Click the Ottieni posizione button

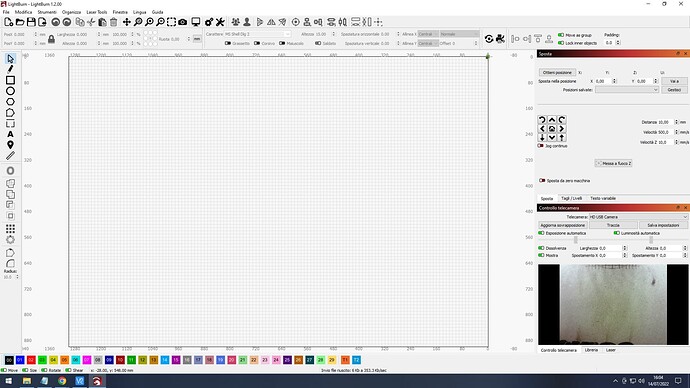557,73
